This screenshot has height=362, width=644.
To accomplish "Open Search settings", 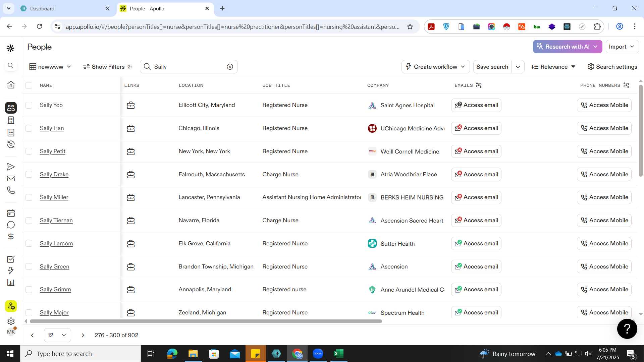I will (612, 67).
